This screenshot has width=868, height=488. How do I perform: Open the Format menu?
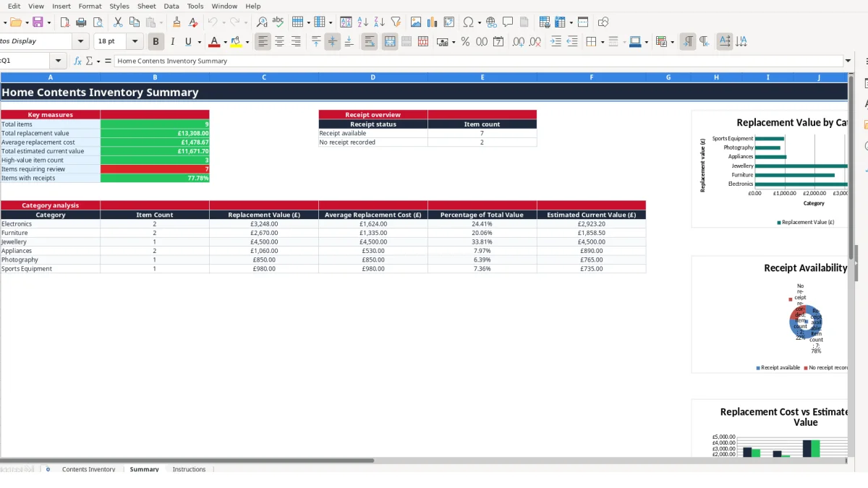(90, 6)
